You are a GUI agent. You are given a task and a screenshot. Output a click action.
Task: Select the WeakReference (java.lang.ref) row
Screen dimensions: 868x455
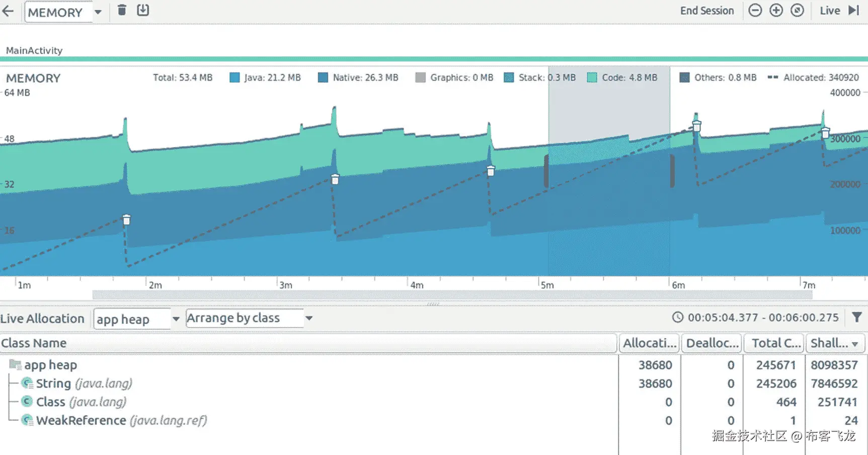tap(434, 420)
